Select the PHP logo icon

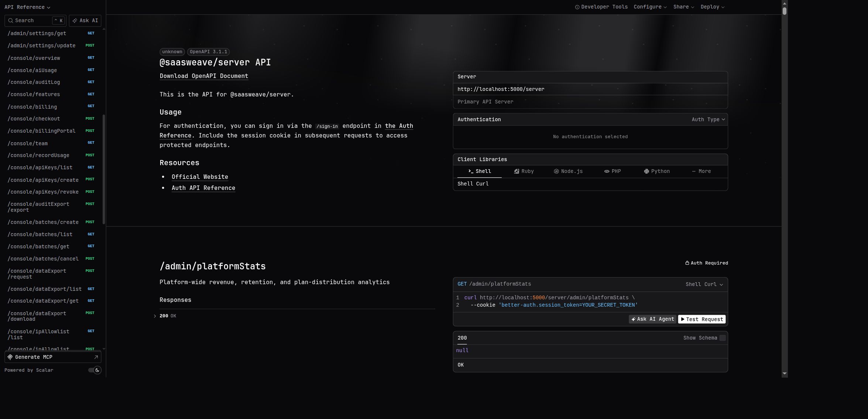pyautogui.click(x=607, y=171)
